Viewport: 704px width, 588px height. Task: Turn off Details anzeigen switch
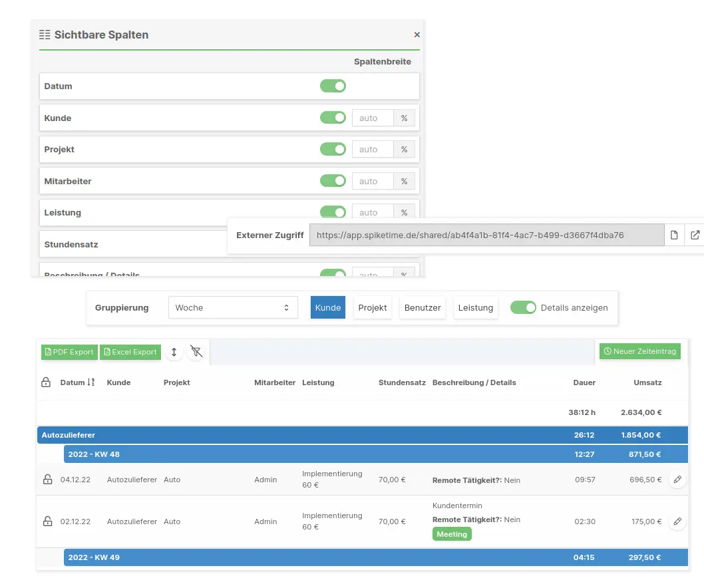click(523, 307)
